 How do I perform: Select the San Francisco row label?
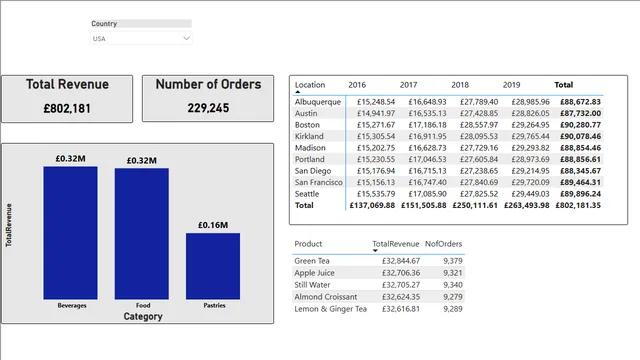(x=319, y=182)
